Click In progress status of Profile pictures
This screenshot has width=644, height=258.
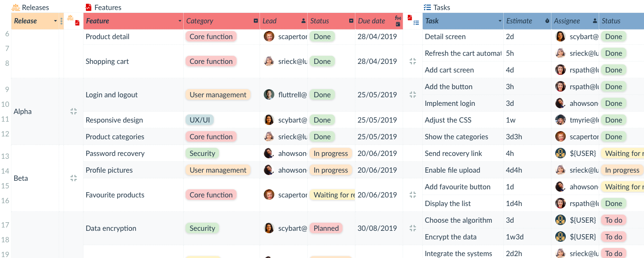(x=331, y=170)
